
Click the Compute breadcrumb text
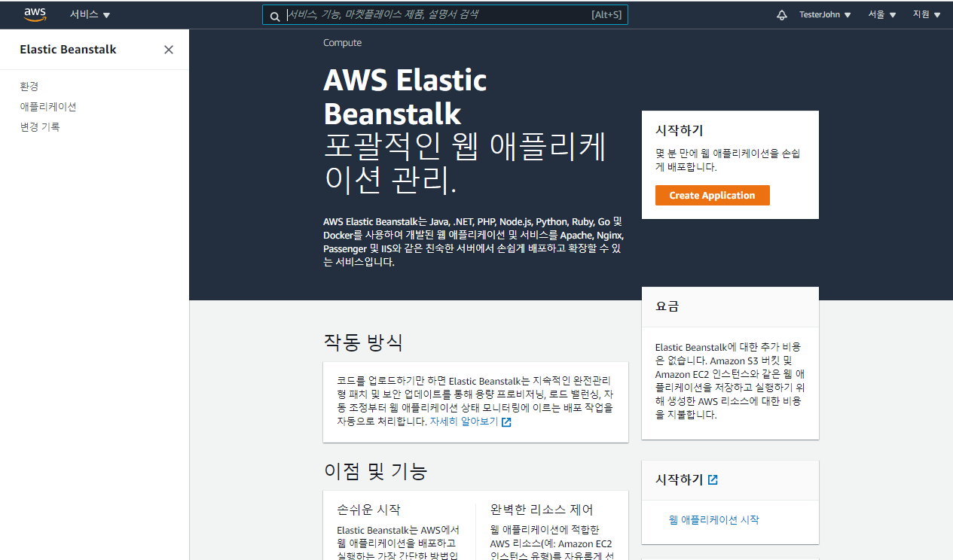pyautogui.click(x=342, y=43)
